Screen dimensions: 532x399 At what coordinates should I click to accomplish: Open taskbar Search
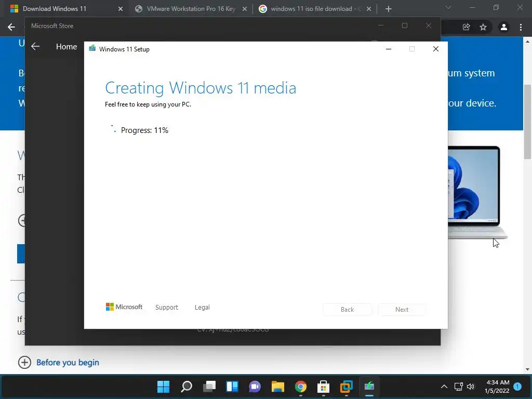click(187, 386)
